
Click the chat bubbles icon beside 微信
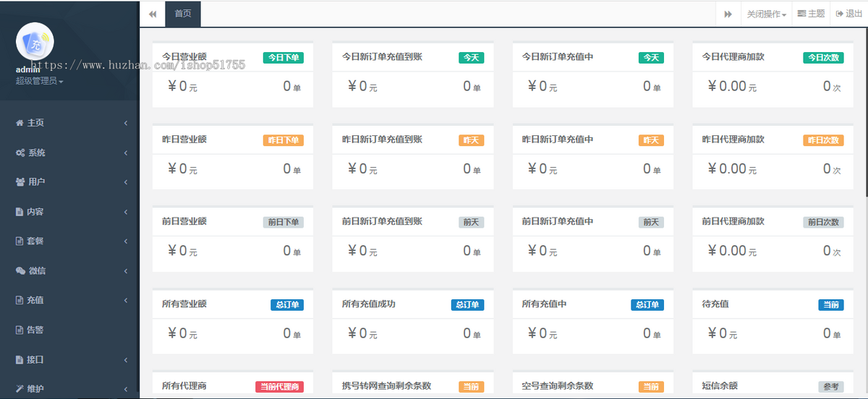20,271
